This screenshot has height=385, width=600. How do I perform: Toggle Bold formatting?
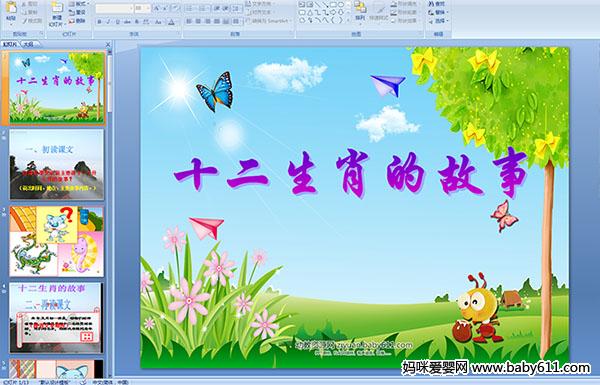pyautogui.click(x=99, y=22)
